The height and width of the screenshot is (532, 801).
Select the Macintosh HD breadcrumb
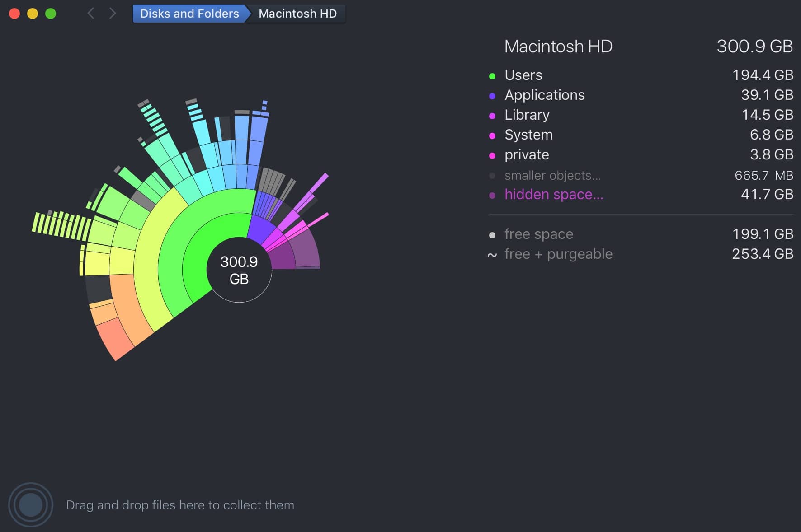(298, 14)
